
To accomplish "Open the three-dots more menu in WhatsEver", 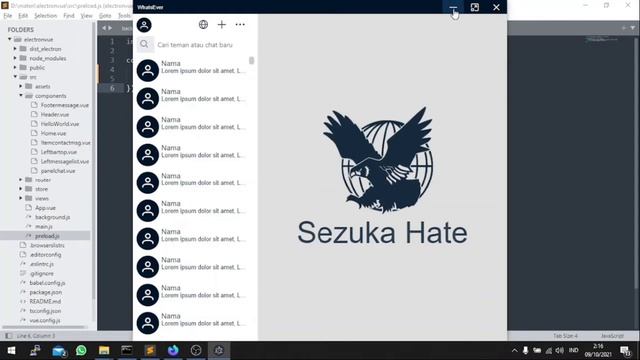I will (240, 24).
